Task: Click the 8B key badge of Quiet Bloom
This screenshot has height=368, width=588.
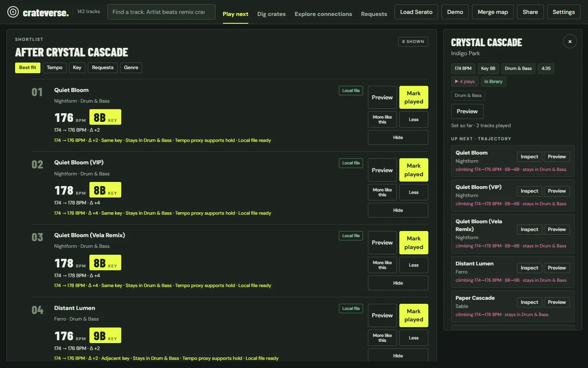Action: click(x=105, y=117)
